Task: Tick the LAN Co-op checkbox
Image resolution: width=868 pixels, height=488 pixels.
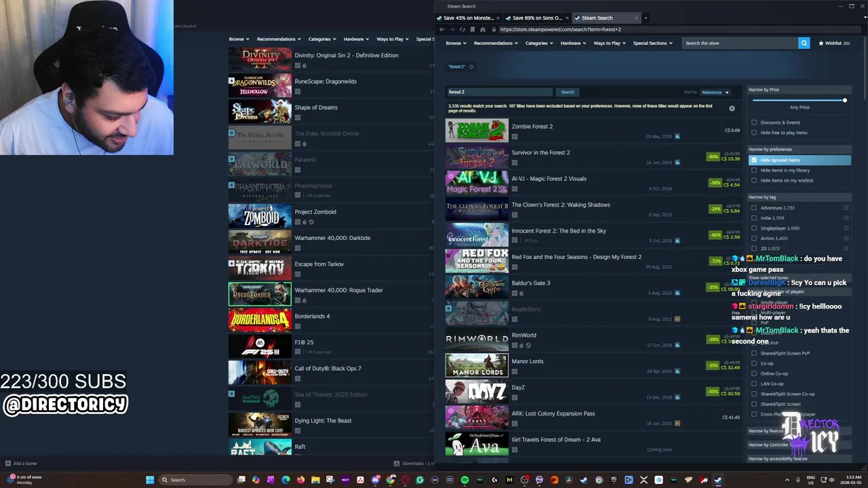Action: [754, 384]
